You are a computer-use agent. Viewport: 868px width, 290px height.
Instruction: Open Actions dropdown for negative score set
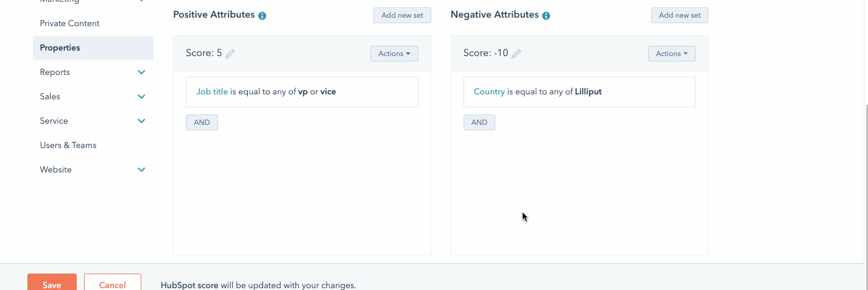pos(671,54)
